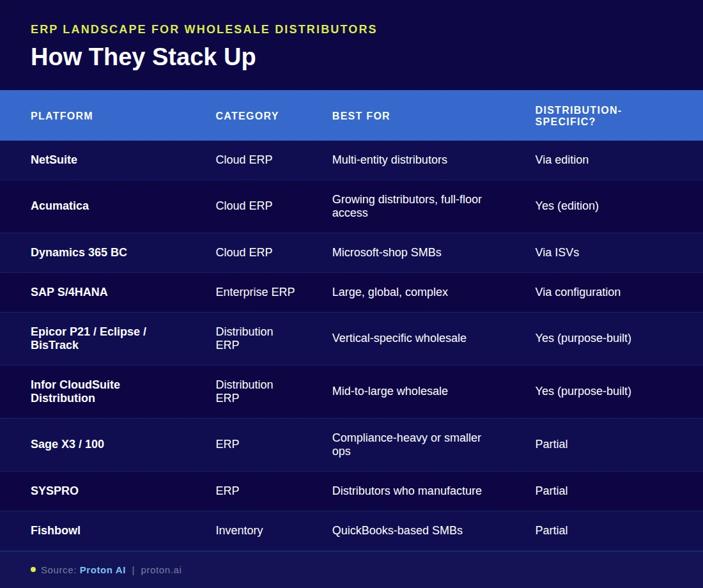Click 'Growing distributors, full-floor access' cell

point(406,206)
